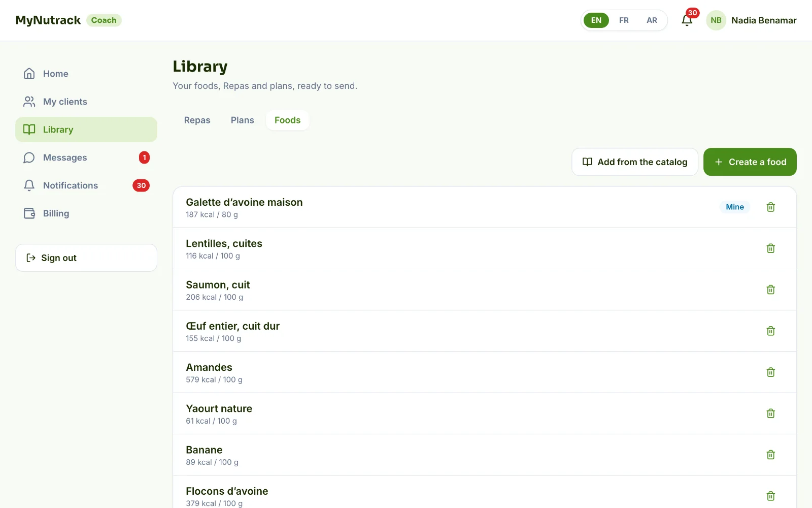
Task: Open Lentilles, cuites food name
Action: (x=224, y=243)
